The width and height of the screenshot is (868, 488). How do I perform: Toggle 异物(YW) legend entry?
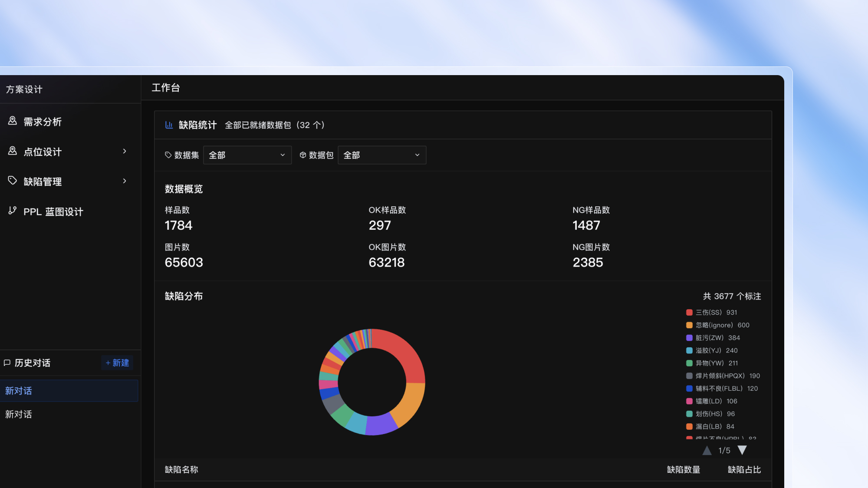(x=712, y=363)
